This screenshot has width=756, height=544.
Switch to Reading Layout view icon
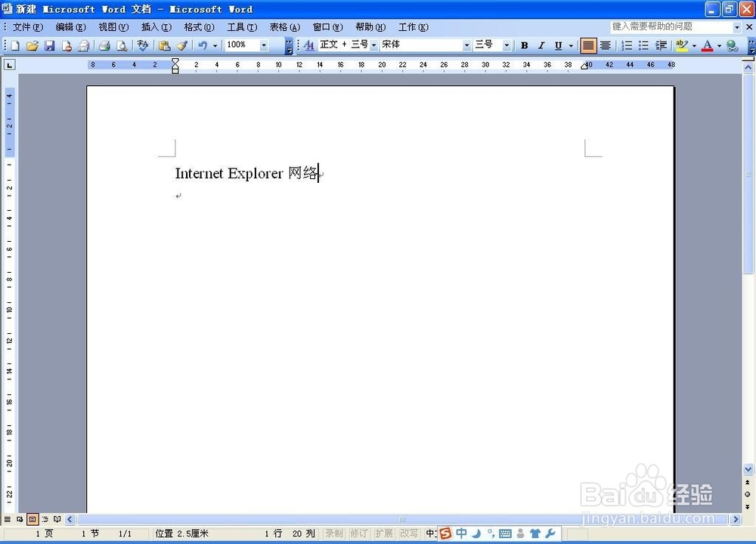(x=57, y=519)
